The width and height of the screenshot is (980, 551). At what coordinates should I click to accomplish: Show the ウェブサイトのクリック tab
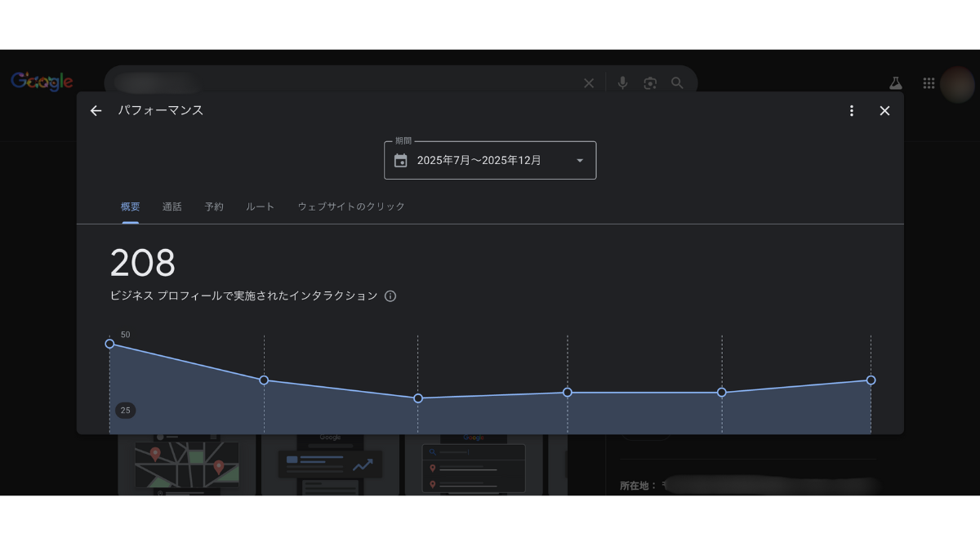[351, 207]
